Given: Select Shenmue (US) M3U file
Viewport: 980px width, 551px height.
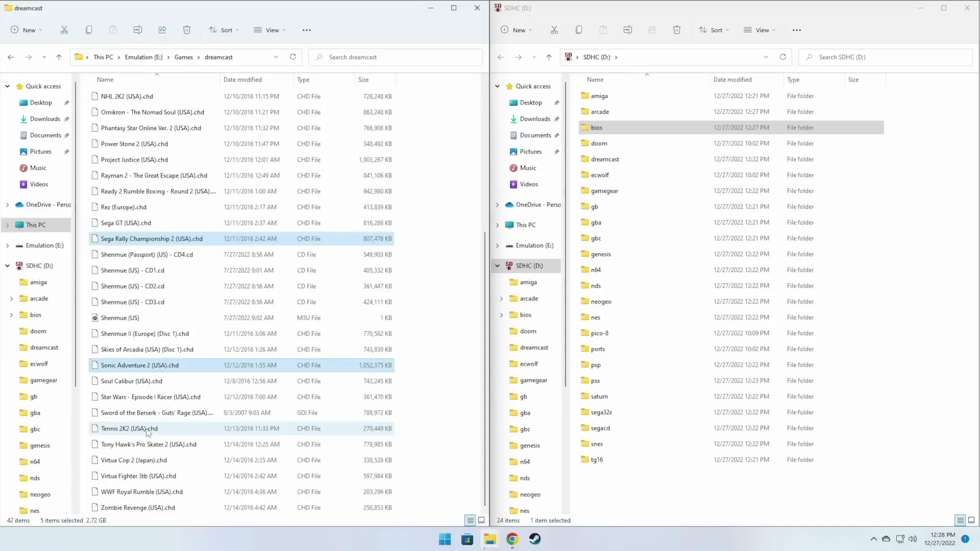Looking at the screenshot, I should coord(241,318).
